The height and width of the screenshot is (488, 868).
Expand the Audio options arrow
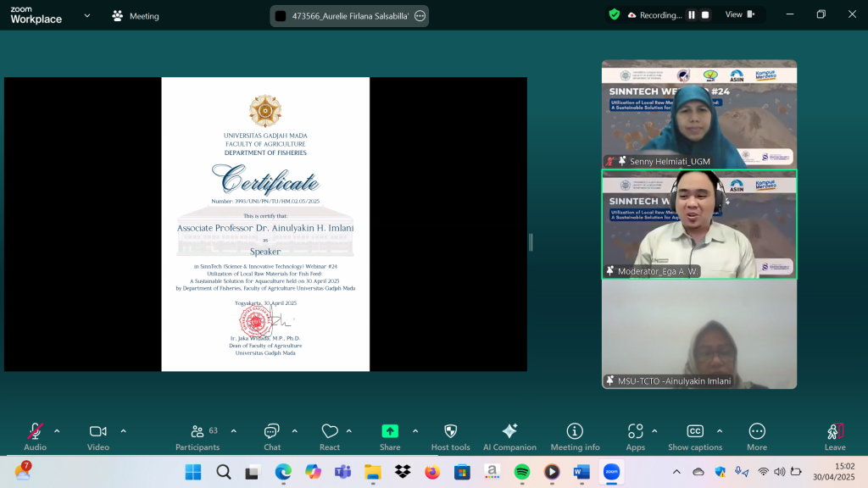[x=57, y=431]
